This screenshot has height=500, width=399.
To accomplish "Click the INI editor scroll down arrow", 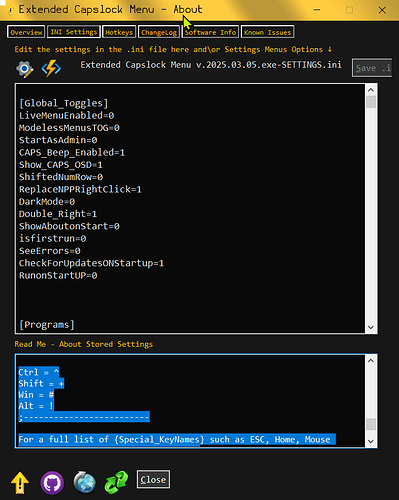I will pos(371,327).
